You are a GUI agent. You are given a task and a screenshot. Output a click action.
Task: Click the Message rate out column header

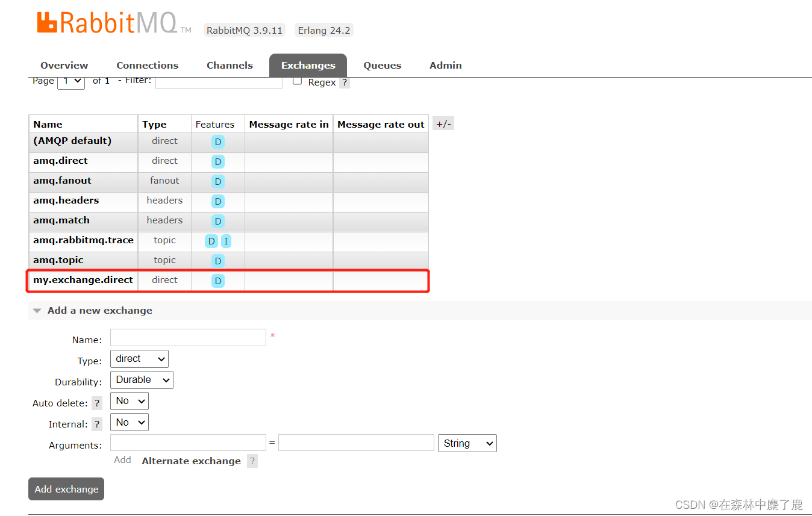381,125
